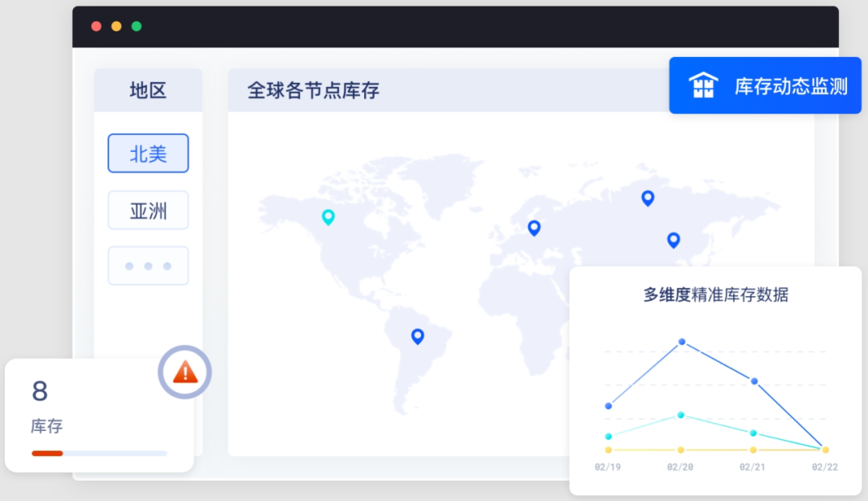The width and height of the screenshot is (868, 501).
Task: Expand the region list via the ellipsis button
Action: (148, 265)
